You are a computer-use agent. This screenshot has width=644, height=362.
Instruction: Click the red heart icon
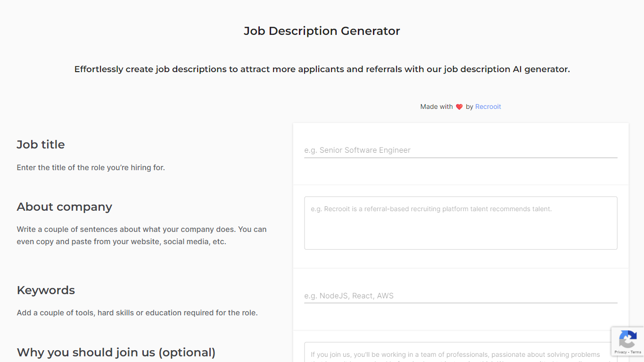point(459,107)
